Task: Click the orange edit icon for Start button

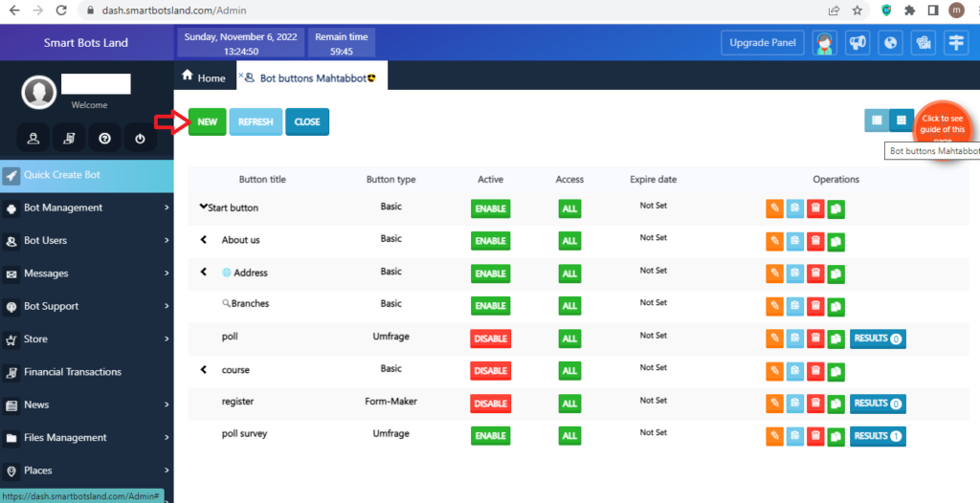Action: 775,208
